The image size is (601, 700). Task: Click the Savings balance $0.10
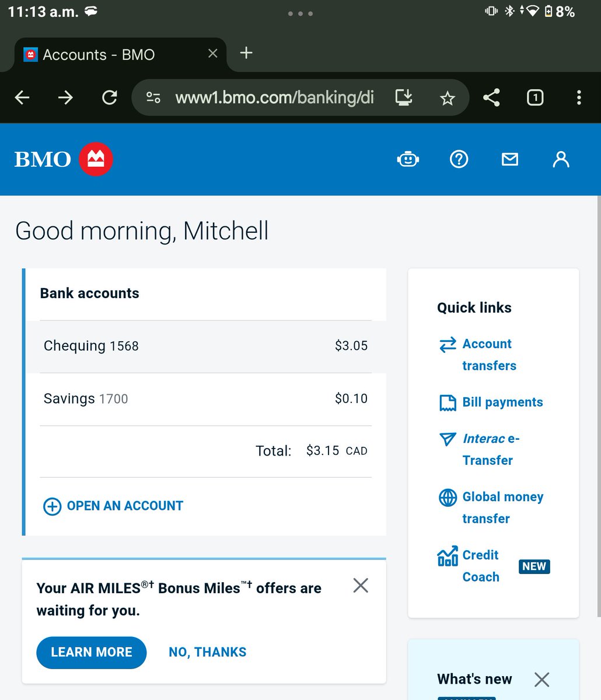pos(351,399)
